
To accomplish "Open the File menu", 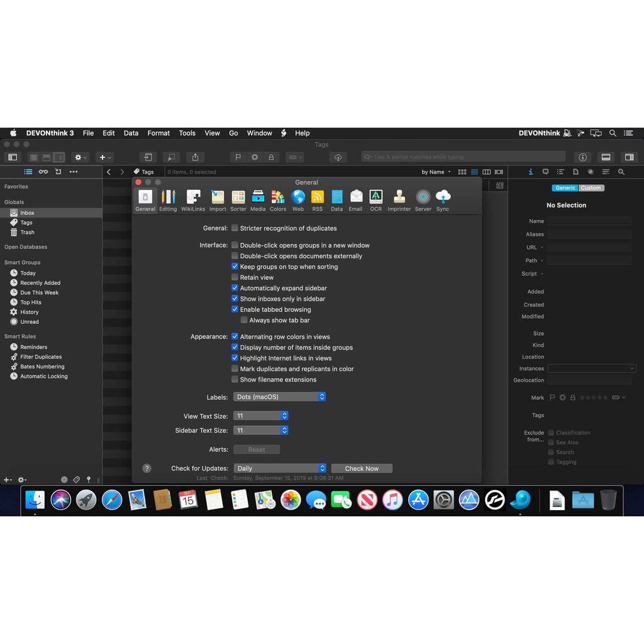I will 88,133.
